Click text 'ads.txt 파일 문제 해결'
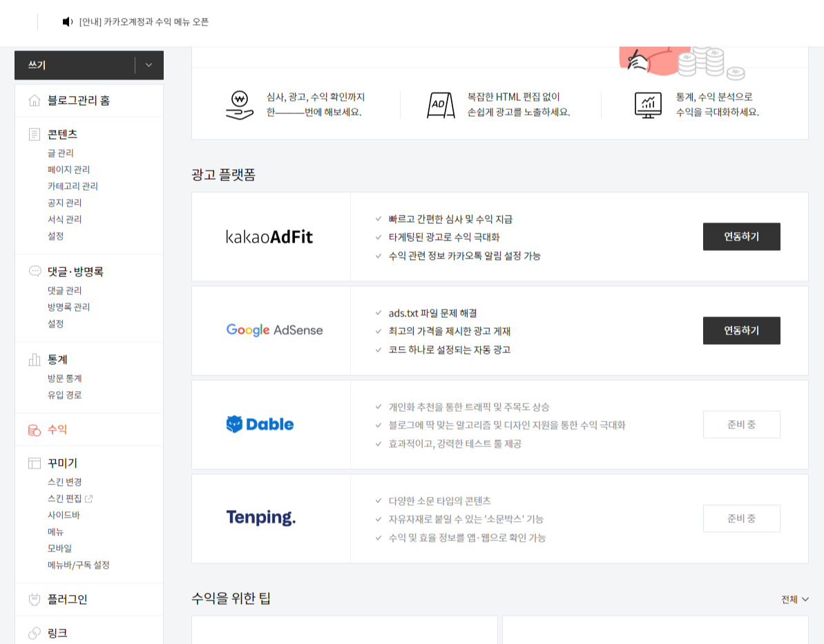The width and height of the screenshot is (824, 644). (x=432, y=313)
